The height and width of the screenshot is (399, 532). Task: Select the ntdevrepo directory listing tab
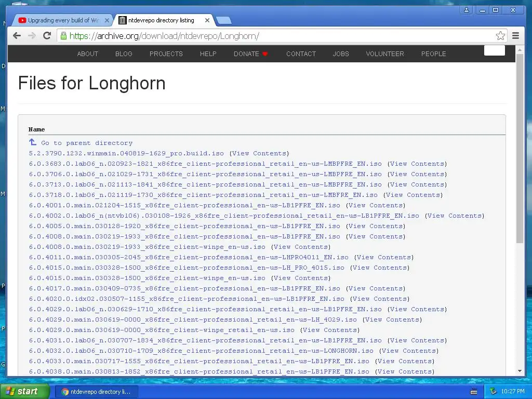pyautogui.click(x=161, y=20)
